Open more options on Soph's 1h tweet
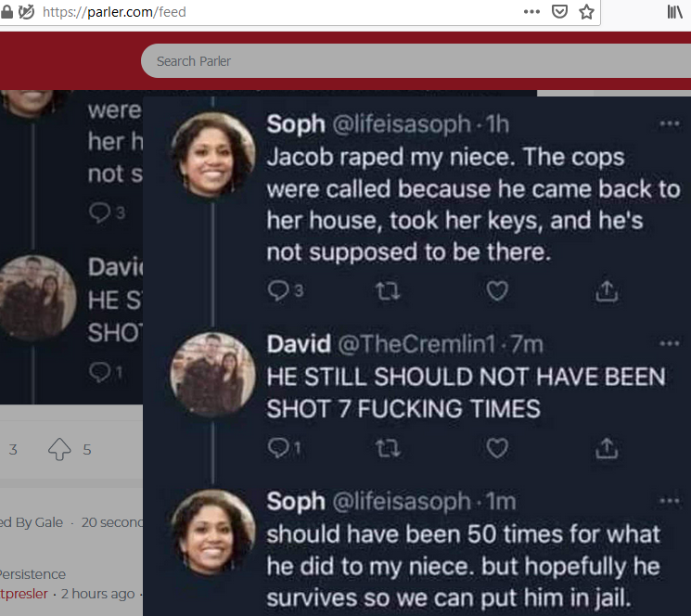 [669, 123]
